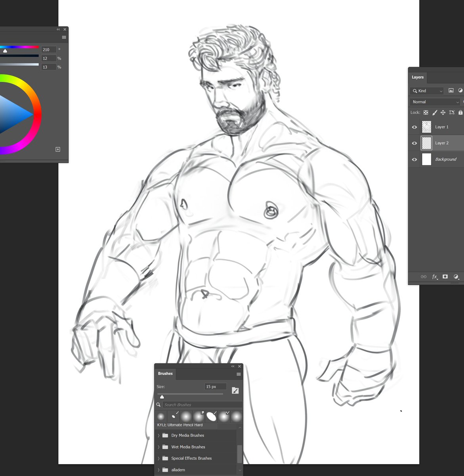Click the Layer 2 thumbnail
The width and height of the screenshot is (464, 476).
point(426,143)
